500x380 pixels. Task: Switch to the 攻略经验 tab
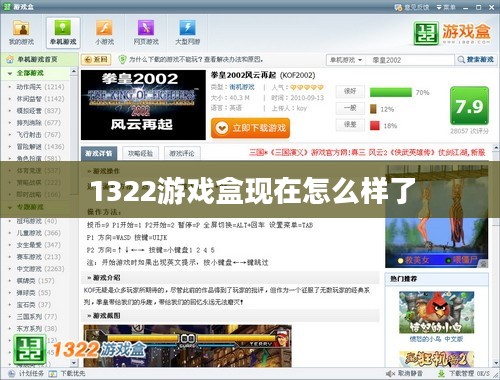(x=140, y=153)
